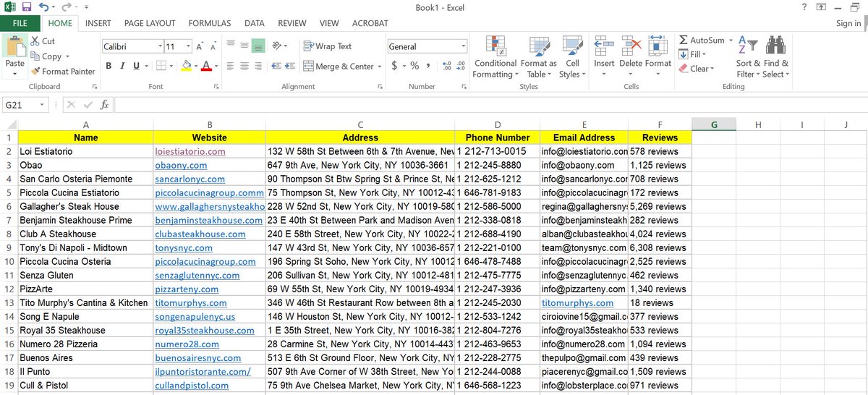Increase font size with the larger A icon

tap(200, 46)
